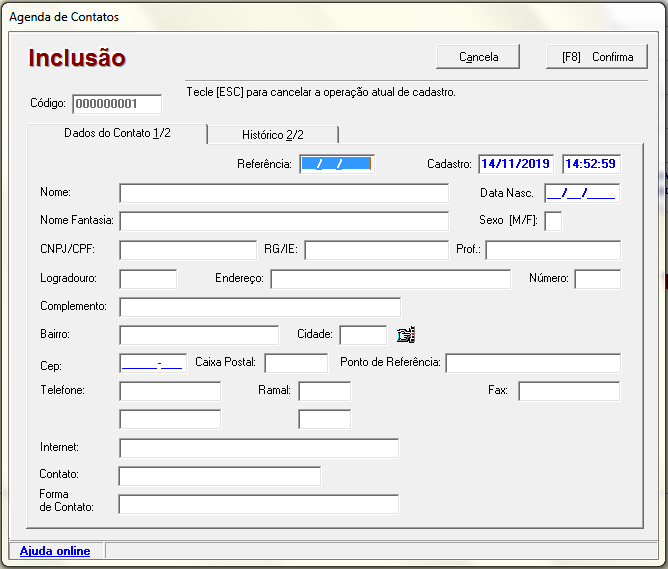Viewport: 668px width, 569px height.
Task: Open the Ajuda online link
Action: tap(55, 551)
